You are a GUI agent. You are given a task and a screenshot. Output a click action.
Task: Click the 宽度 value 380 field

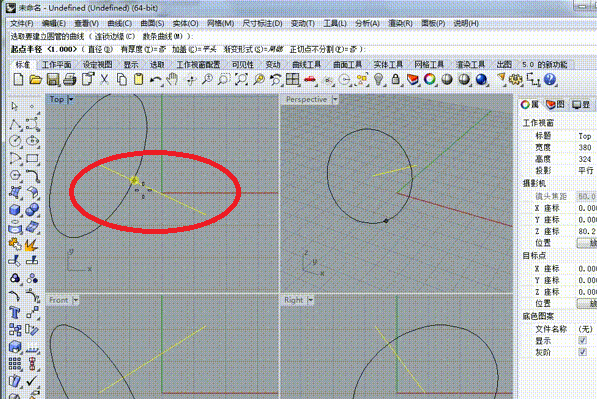(585, 147)
